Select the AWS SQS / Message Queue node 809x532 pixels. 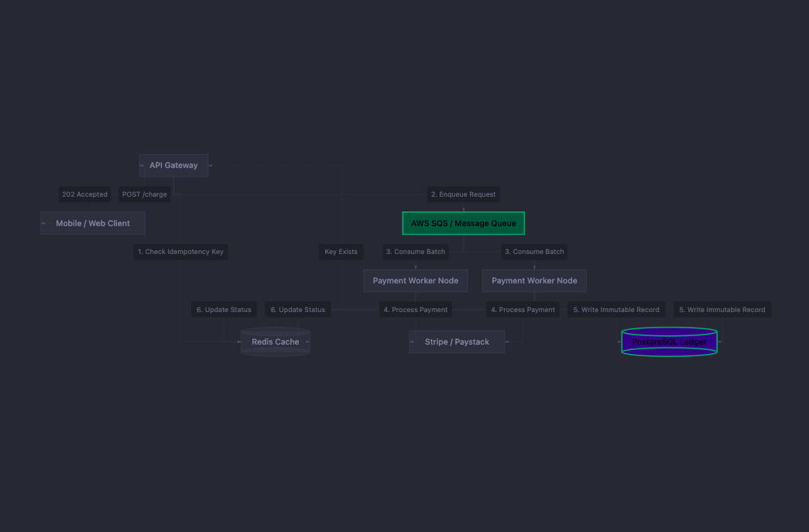[463, 223]
